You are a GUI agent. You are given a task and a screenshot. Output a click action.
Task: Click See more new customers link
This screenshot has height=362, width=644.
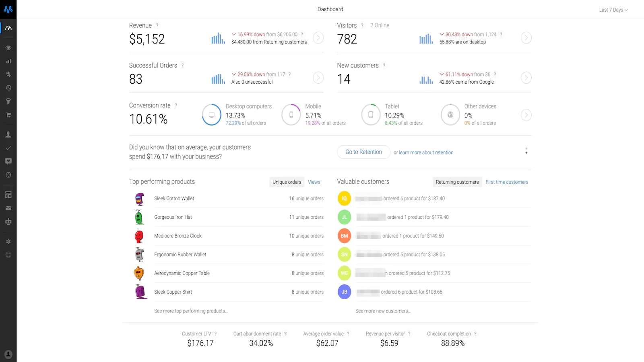pos(383,311)
